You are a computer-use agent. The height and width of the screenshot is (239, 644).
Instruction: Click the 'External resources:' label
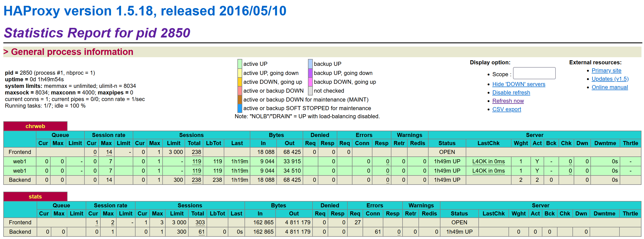595,63
